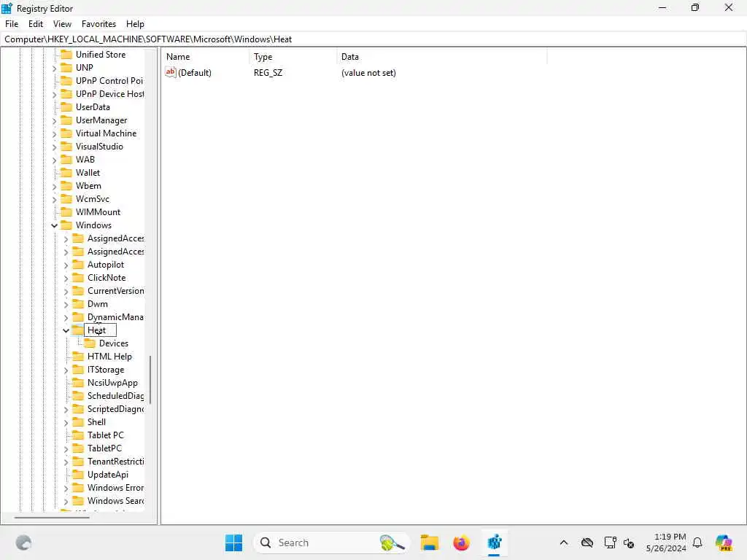
Task: Select the HTML Help folder icon
Action: [77, 356]
